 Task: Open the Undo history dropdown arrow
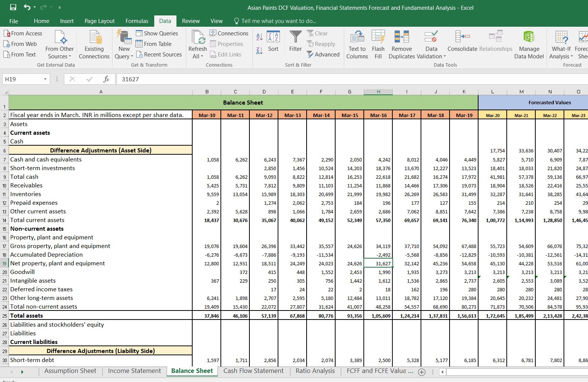point(35,7)
